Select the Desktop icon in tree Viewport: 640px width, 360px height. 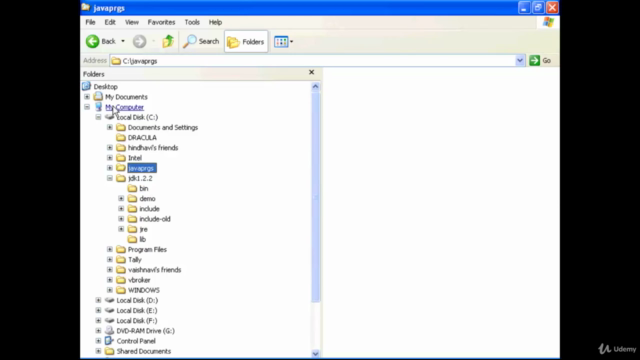[86, 86]
